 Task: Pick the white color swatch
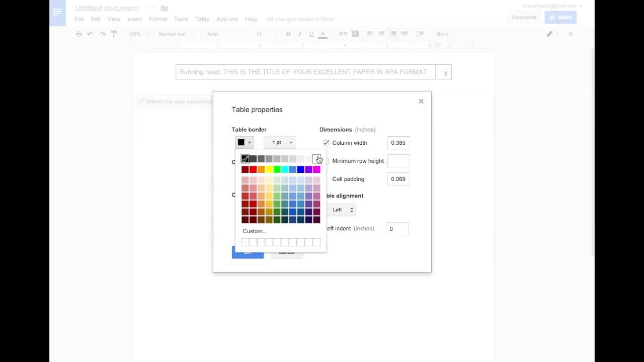[x=316, y=159]
